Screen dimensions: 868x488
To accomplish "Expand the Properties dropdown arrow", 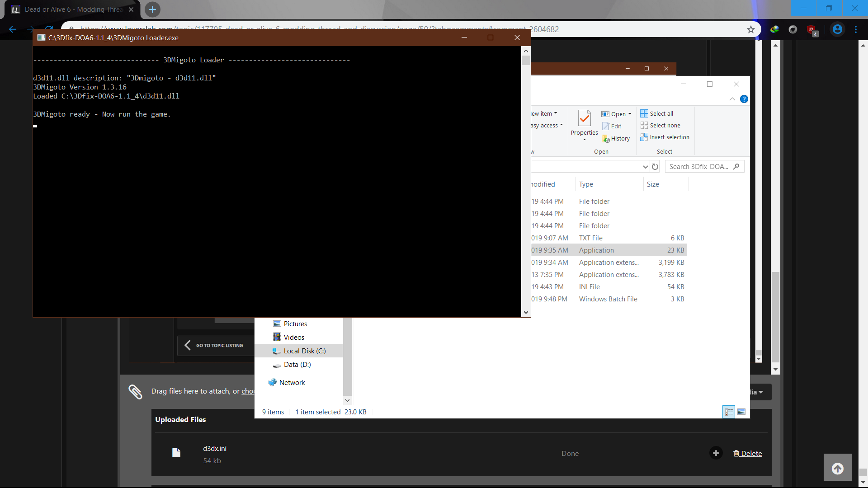I will (x=585, y=140).
